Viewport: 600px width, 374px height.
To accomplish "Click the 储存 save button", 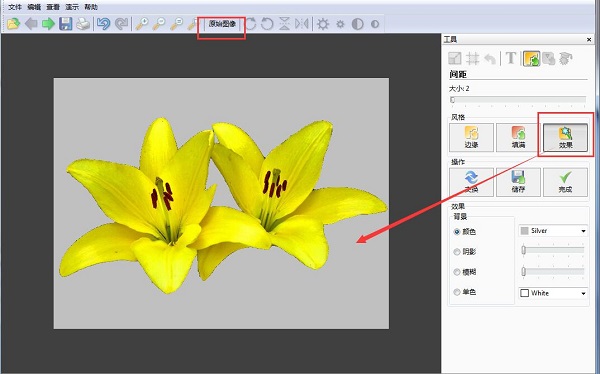I will pyautogui.click(x=518, y=182).
